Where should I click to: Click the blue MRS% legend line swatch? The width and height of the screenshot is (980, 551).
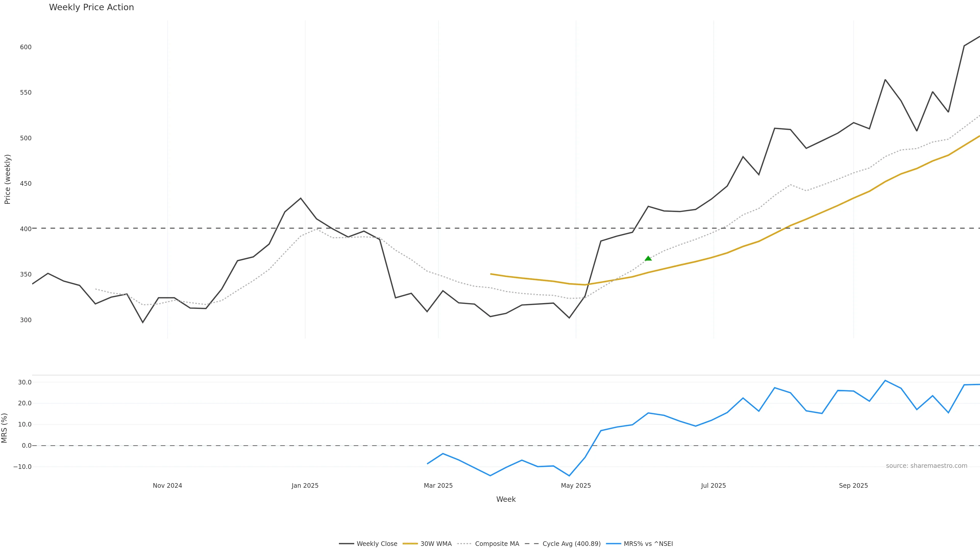(613, 544)
